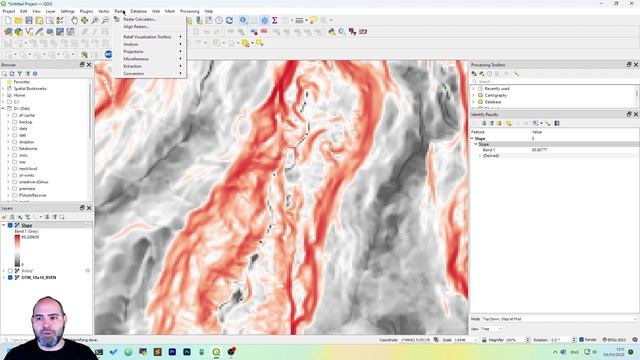The height and width of the screenshot is (360, 640).
Task: Click the Models icon in Processing Toolbox
Action: [474, 74]
